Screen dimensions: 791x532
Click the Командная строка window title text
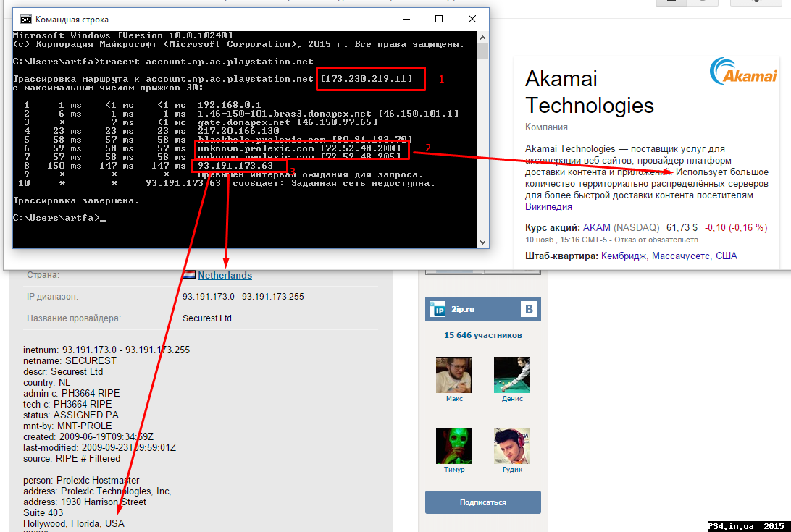click(x=72, y=20)
